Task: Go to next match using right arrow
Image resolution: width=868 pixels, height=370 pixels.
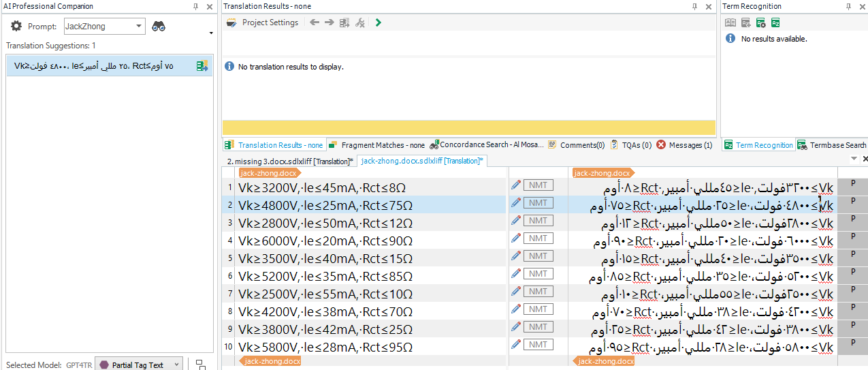Action: point(329,22)
